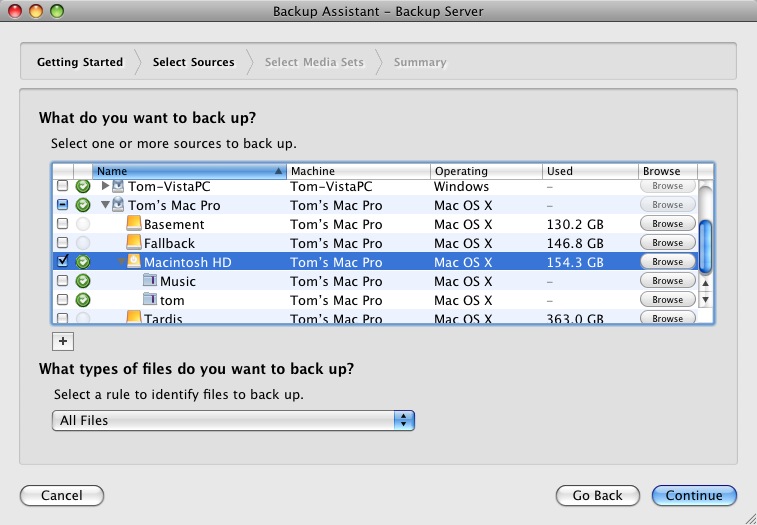Click the Basement volume drive icon
Viewport: 757px width, 525px height.
coord(134,223)
